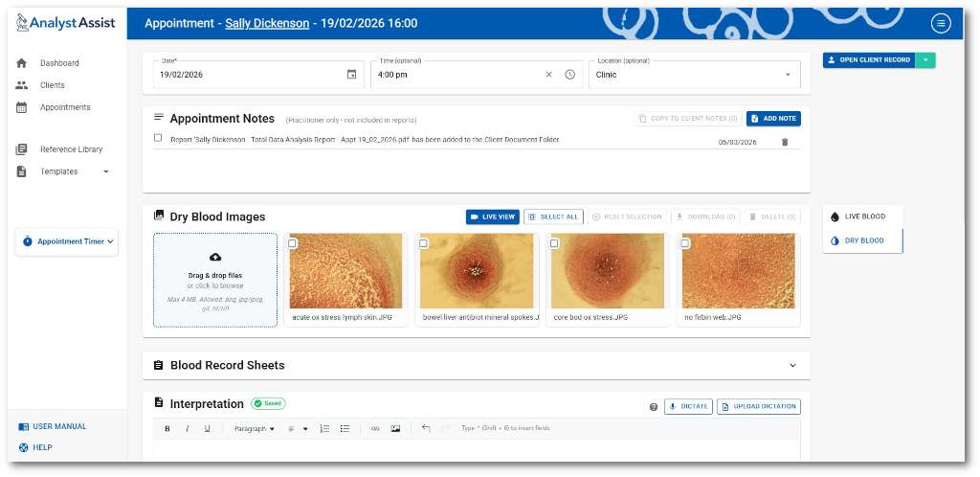Click the Date input field

(258, 75)
